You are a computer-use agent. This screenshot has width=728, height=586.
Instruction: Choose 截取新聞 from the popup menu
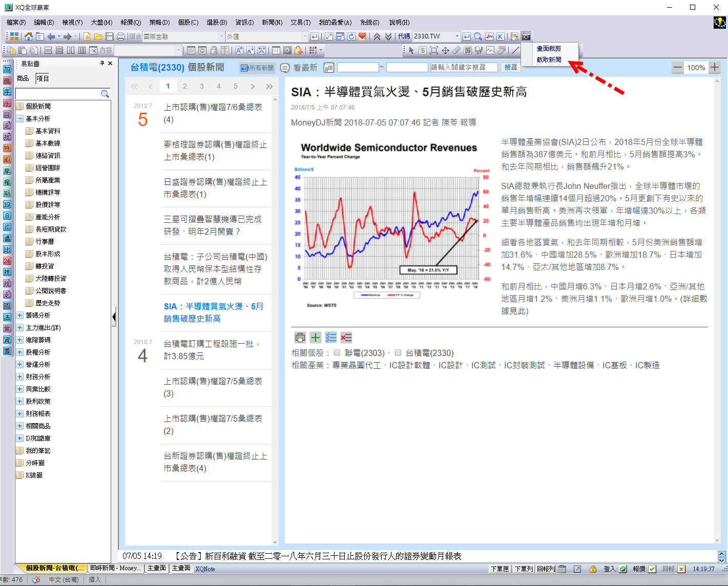pyautogui.click(x=549, y=60)
